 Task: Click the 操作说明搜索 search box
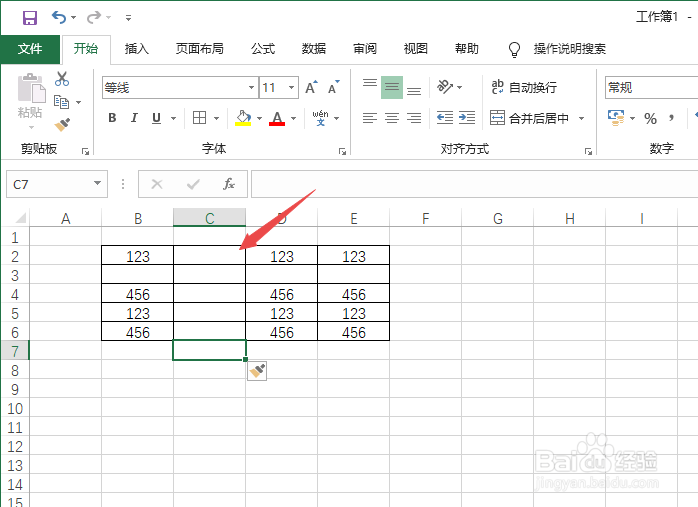click(x=569, y=49)
